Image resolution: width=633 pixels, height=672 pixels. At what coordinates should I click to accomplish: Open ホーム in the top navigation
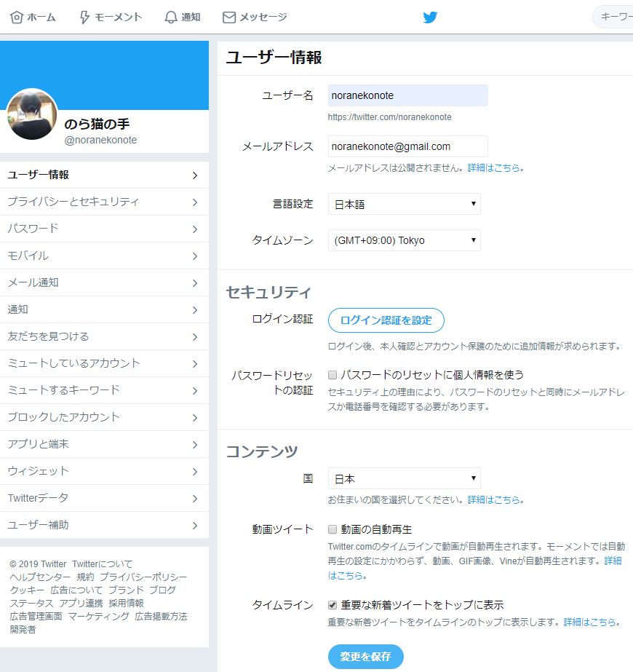coord(33,17)
